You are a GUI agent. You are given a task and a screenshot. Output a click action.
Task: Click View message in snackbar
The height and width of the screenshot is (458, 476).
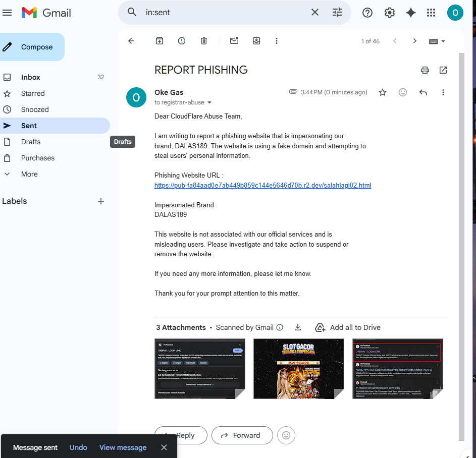[x=123, y=447]
